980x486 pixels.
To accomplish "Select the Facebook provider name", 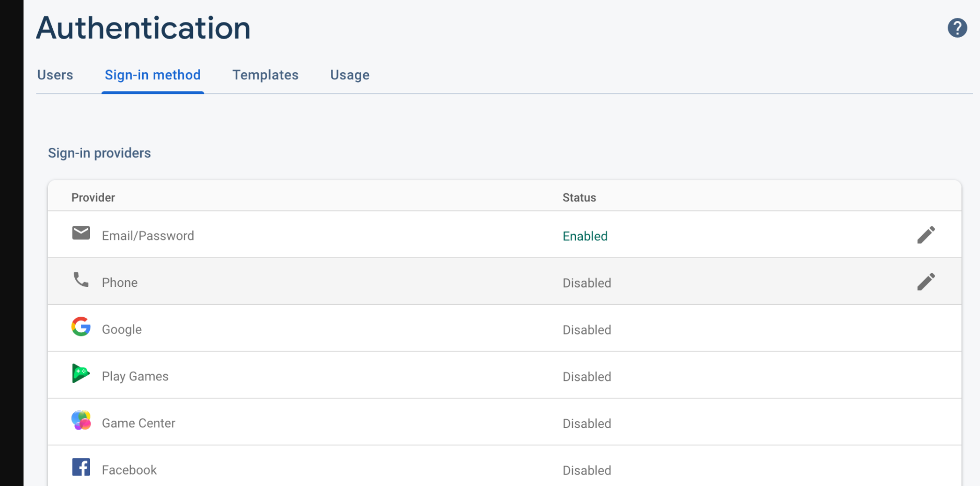I will (129, 470).
